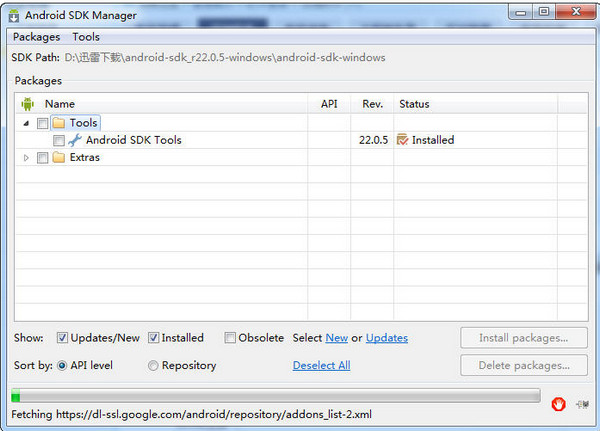Click the Updates selection link
Viewport: 600px width, 431px height.
[386, 338]
